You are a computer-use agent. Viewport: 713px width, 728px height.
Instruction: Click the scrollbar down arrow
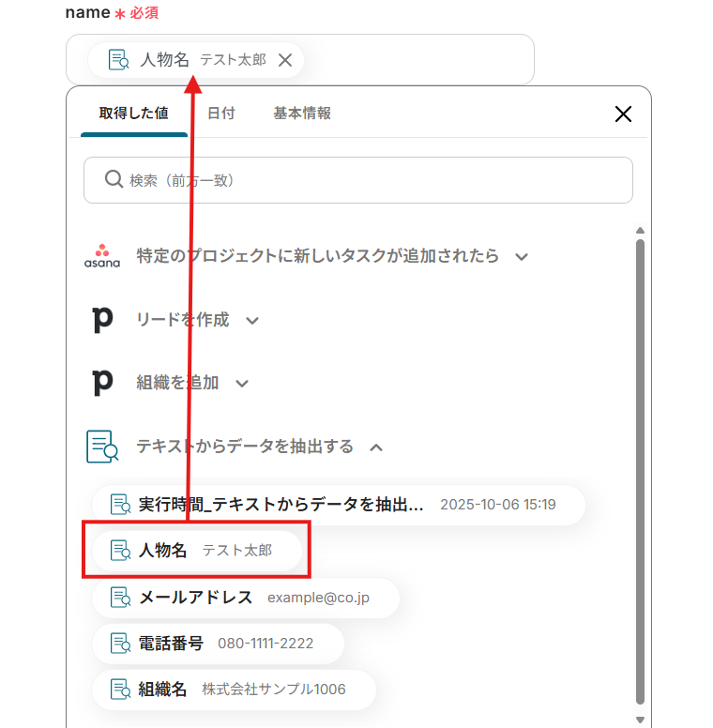click(640, 720)
